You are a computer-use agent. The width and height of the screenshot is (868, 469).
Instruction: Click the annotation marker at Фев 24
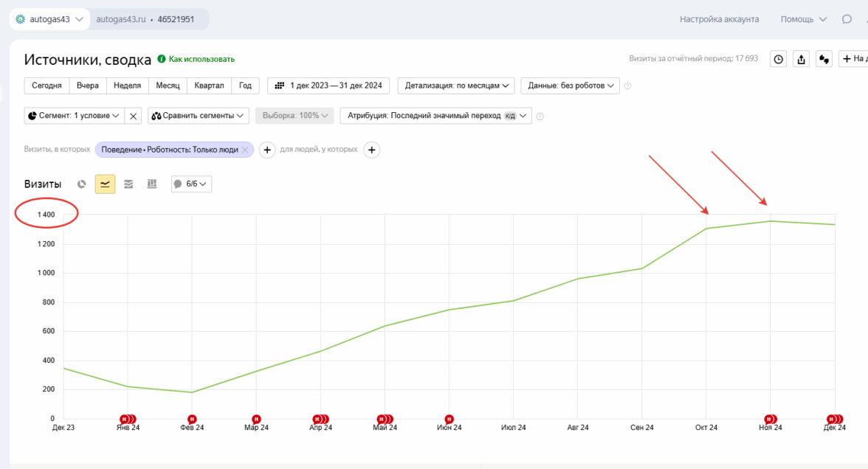coord(192,419)
